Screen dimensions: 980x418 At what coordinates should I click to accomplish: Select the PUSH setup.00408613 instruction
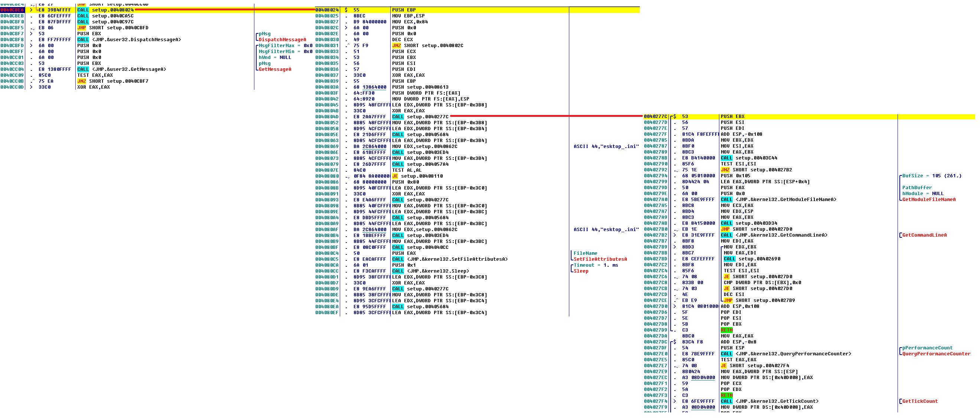point(420,87)
